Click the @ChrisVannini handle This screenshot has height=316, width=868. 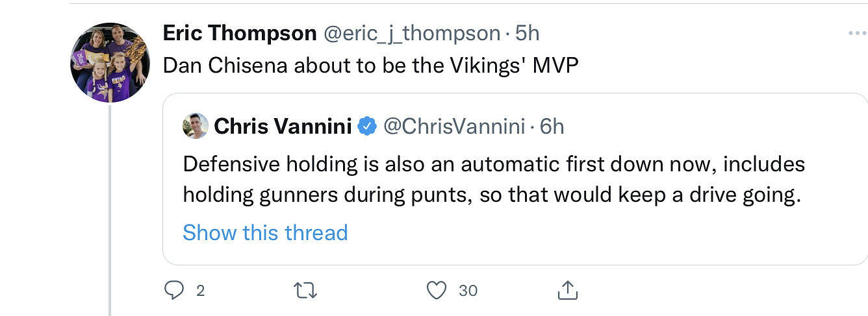coord(453,126)
